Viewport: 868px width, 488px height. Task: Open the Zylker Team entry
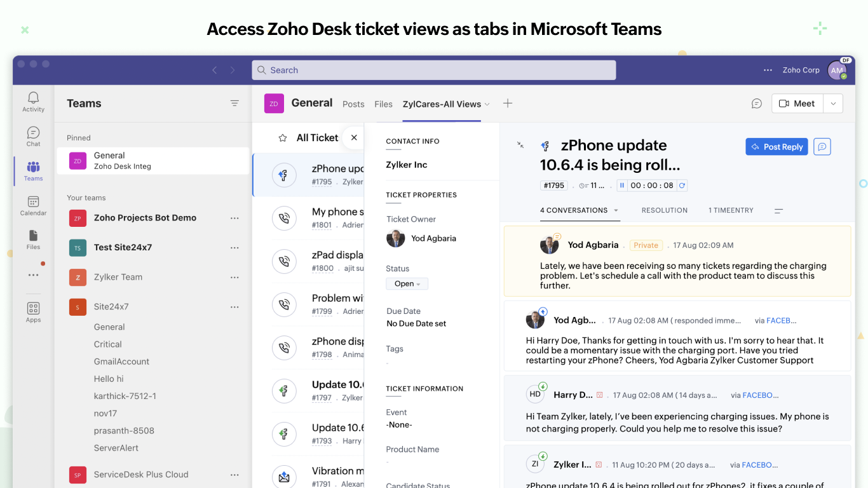(118, 277)
